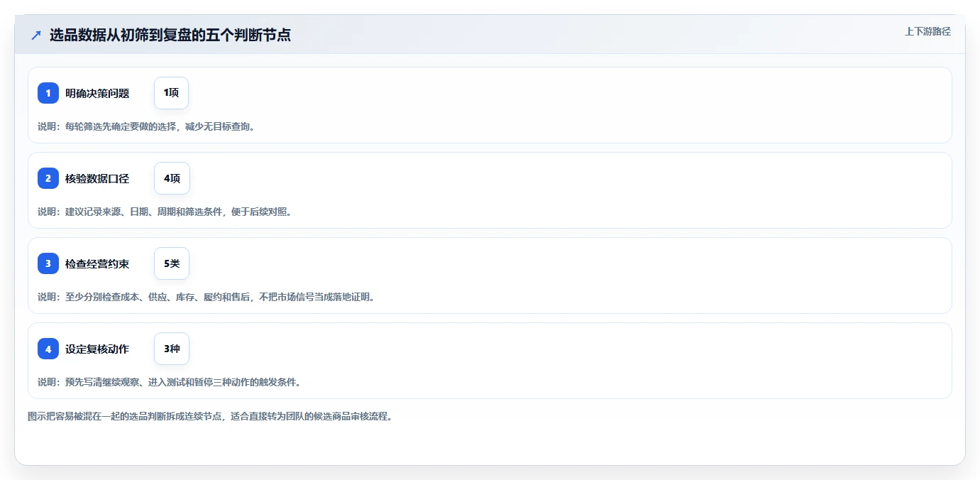Click the step label 设定复核动作
980x480 pixels.
pyautogui.click(x=97, y=349)
